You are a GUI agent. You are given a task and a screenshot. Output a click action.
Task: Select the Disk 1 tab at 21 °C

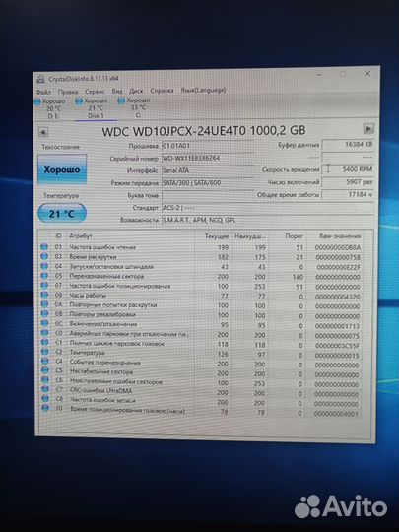pyautogui.click(x=96, y=108)
